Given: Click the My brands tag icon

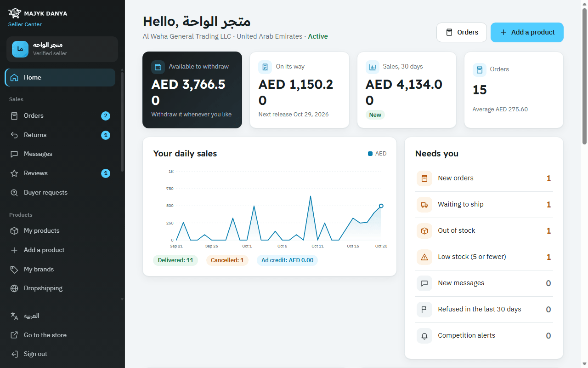Looking at the screenshot, I should 15,270.
